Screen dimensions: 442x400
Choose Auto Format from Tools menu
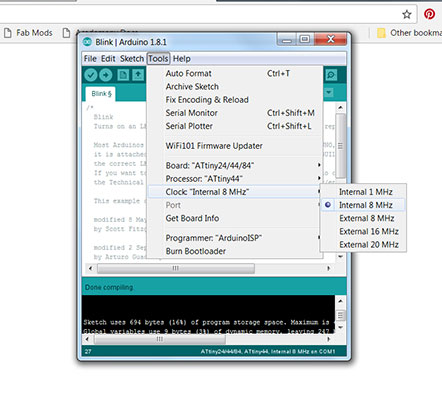point(235,73)
